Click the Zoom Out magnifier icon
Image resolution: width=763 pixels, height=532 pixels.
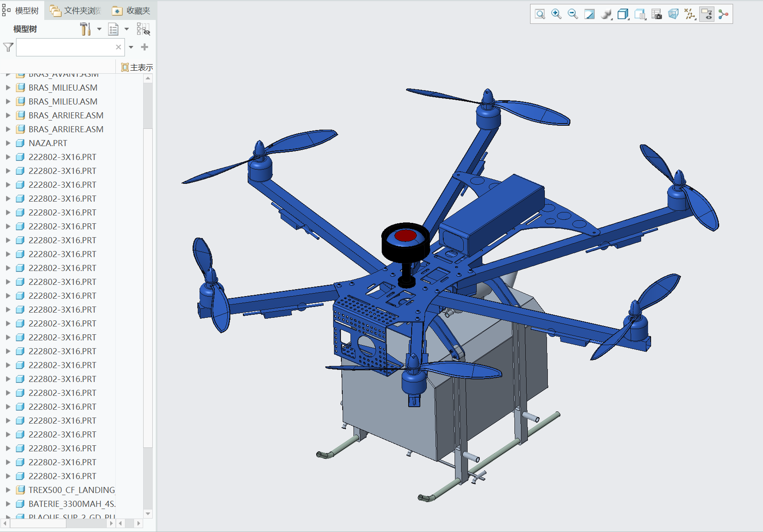[573, 14]
